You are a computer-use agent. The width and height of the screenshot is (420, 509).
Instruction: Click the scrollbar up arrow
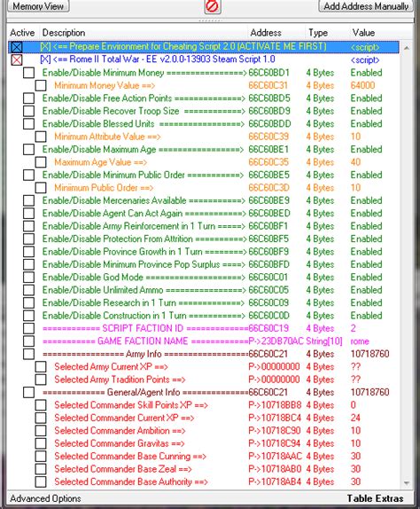click(x=407, y=48)
